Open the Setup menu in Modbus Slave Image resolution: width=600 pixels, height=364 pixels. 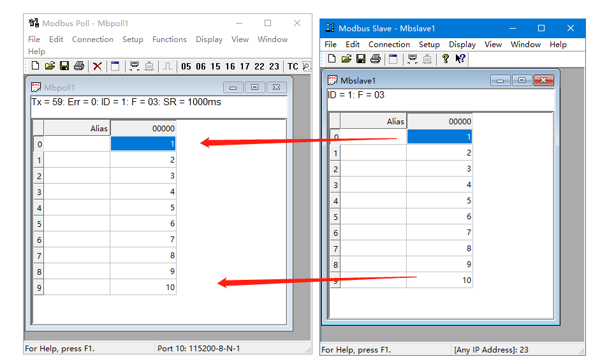pyautogui.click(x=429, y=45)
